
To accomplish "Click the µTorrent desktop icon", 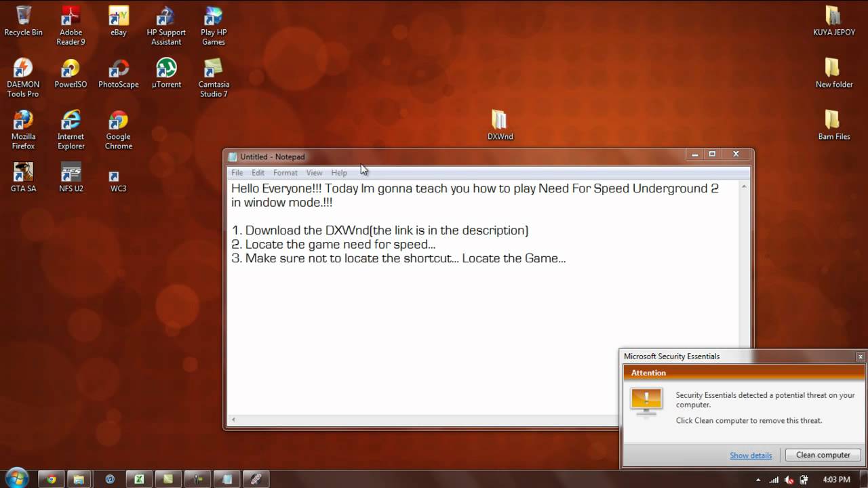I will tap(166, 74).
